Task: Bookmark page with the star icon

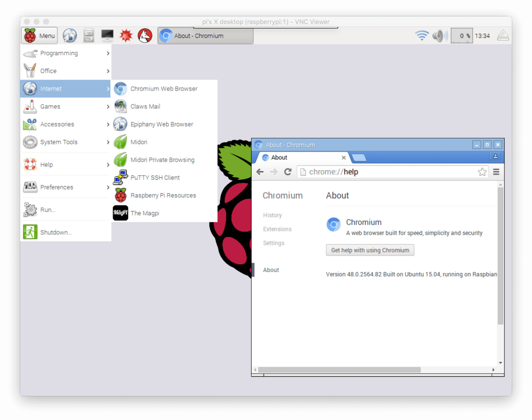Action: point(482,172)
